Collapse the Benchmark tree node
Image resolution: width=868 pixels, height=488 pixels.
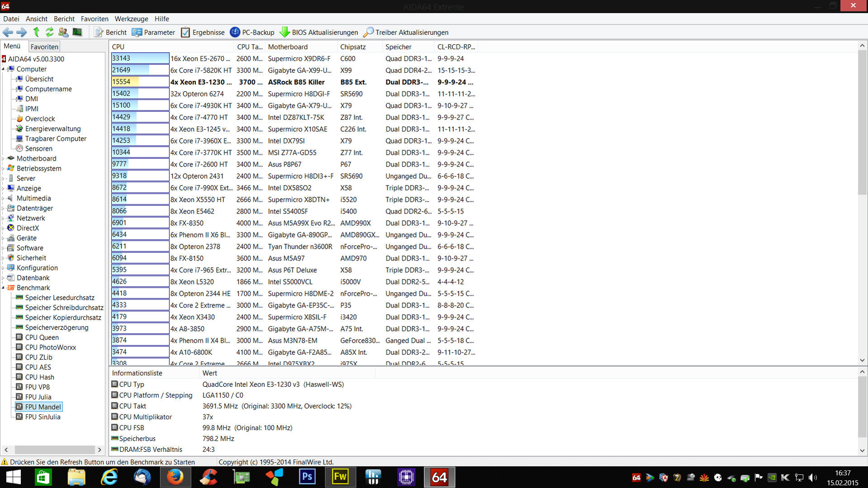pos(3,288)
